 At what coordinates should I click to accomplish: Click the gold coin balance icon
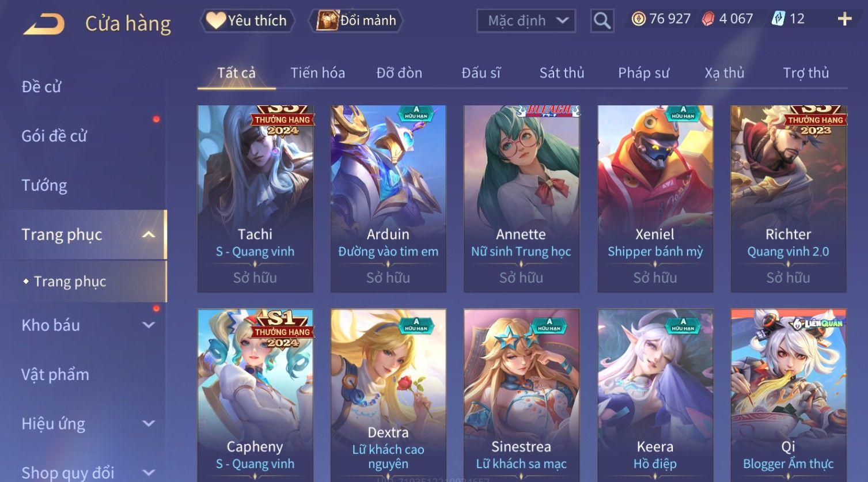(638, 19)
